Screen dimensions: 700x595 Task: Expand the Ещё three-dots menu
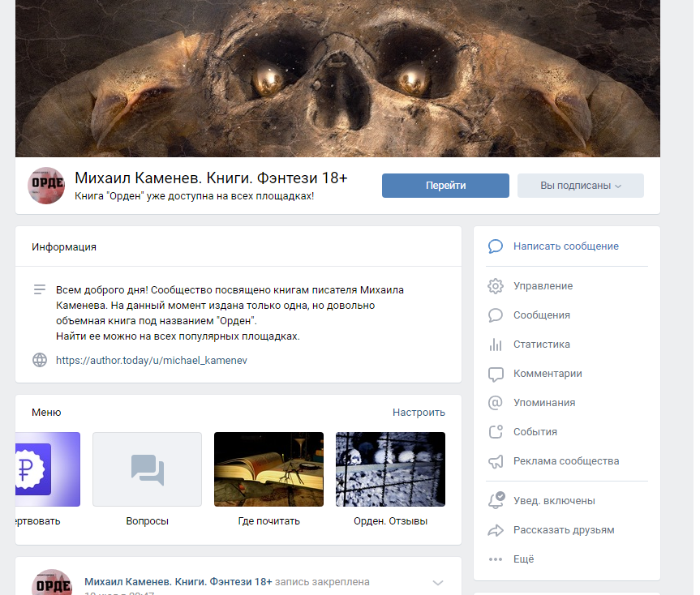click(495, 559)
